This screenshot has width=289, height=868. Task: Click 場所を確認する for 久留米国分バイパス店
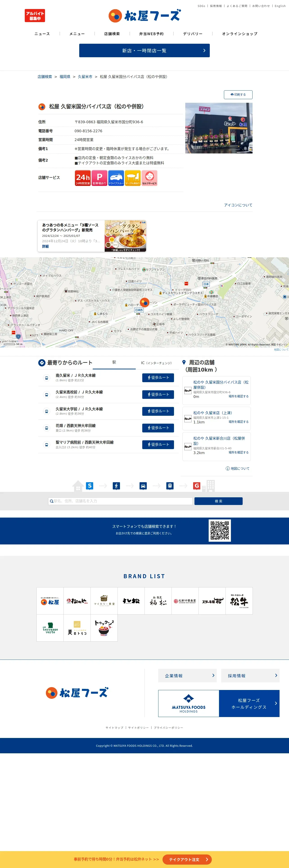pos(239,396)
